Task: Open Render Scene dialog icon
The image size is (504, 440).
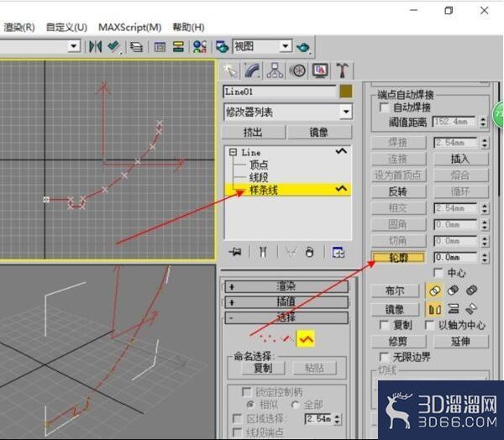Action: tap(222, 47)
